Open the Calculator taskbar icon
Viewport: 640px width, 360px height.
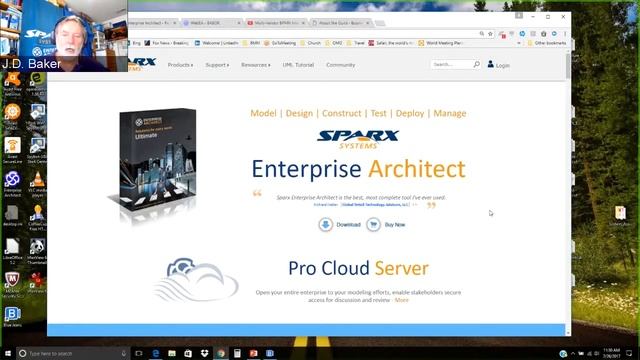click(237, 353)
